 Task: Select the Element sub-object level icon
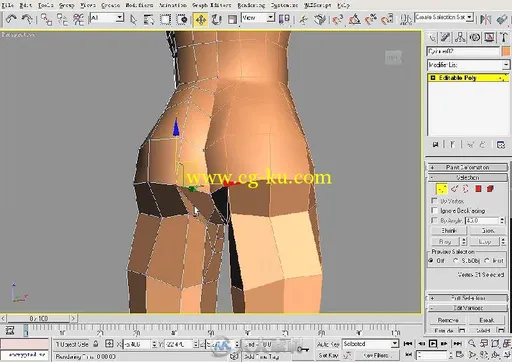pyautogui.click(x=490, y=189)
